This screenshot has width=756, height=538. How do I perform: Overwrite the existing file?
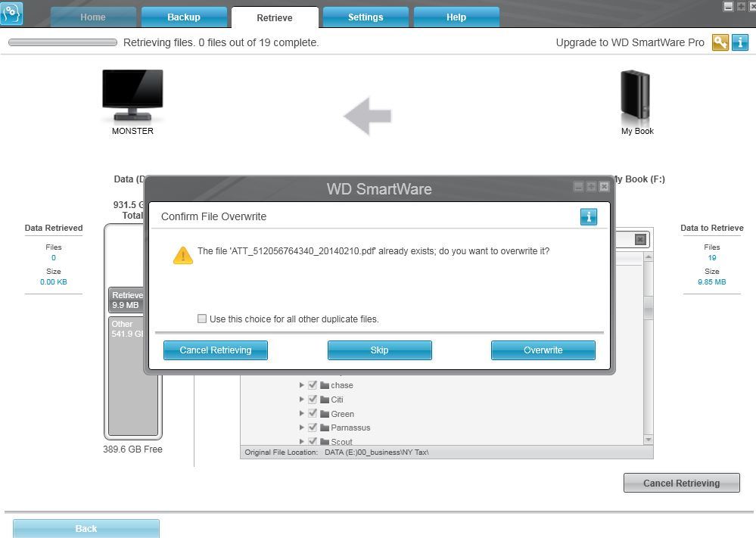[543, 350]
